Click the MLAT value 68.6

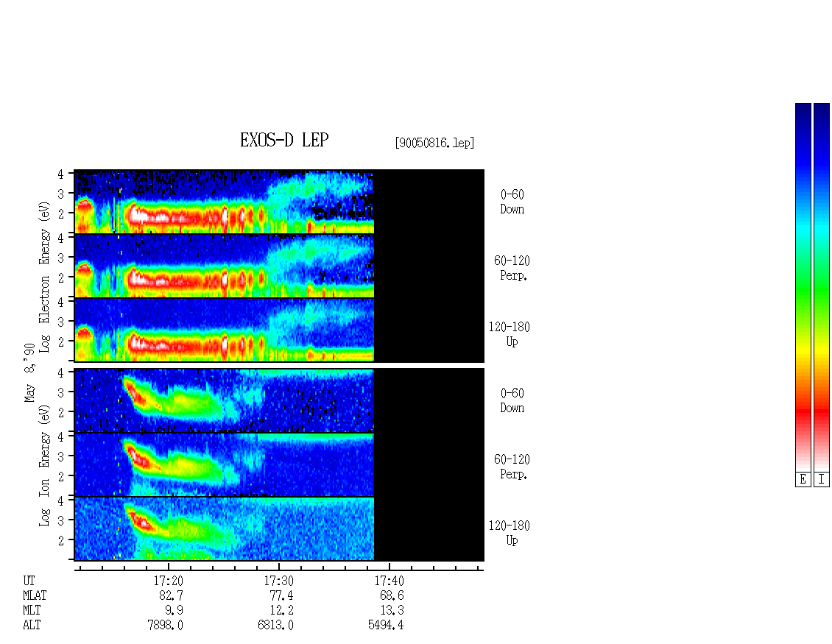point(392,595)
